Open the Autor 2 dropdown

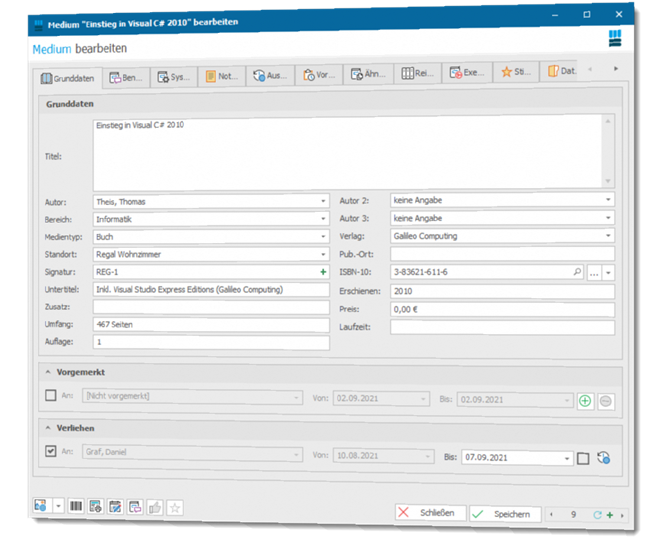(x=608, y=200)
